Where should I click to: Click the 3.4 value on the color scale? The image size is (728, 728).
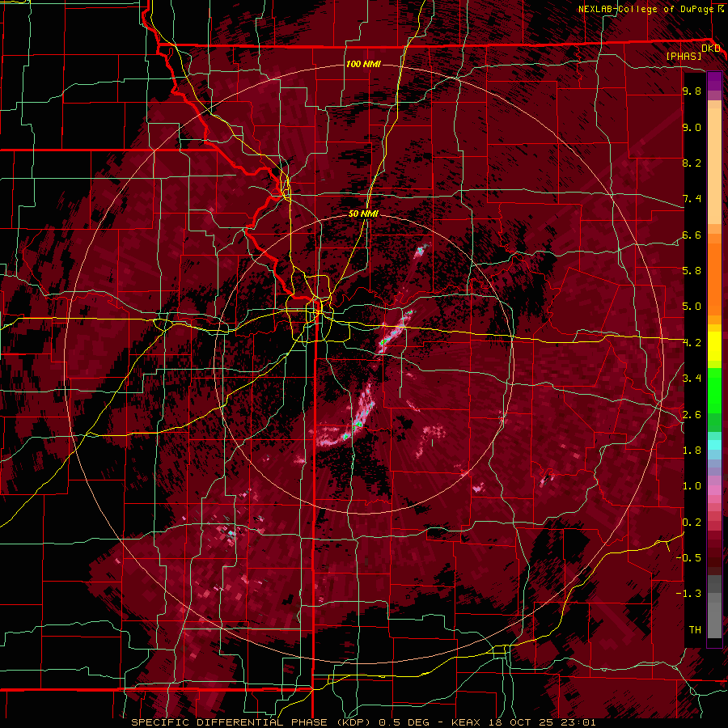tap(692, 379)
